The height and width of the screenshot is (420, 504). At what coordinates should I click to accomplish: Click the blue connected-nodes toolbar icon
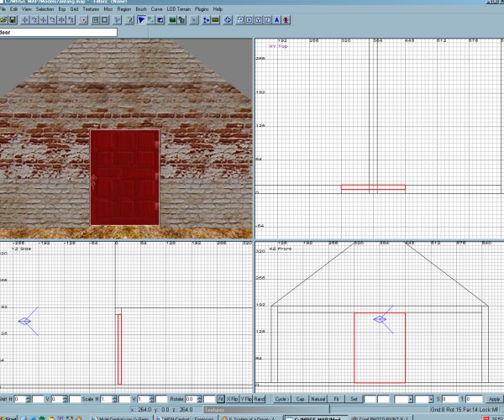pos(207,20)
